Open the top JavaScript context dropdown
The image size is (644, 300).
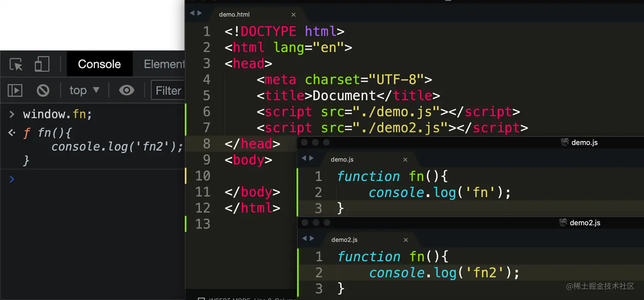(x=84, y=90)
